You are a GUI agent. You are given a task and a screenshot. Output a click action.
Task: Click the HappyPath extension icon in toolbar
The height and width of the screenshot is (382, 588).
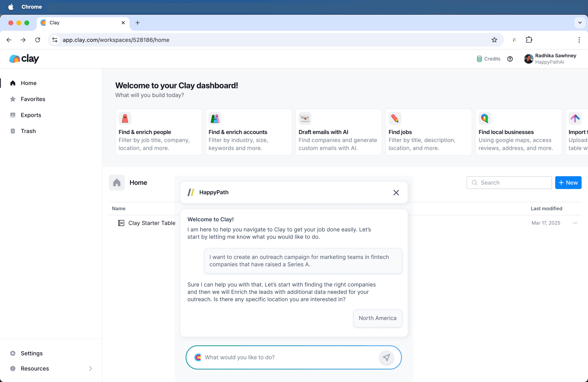pos(514,40)
